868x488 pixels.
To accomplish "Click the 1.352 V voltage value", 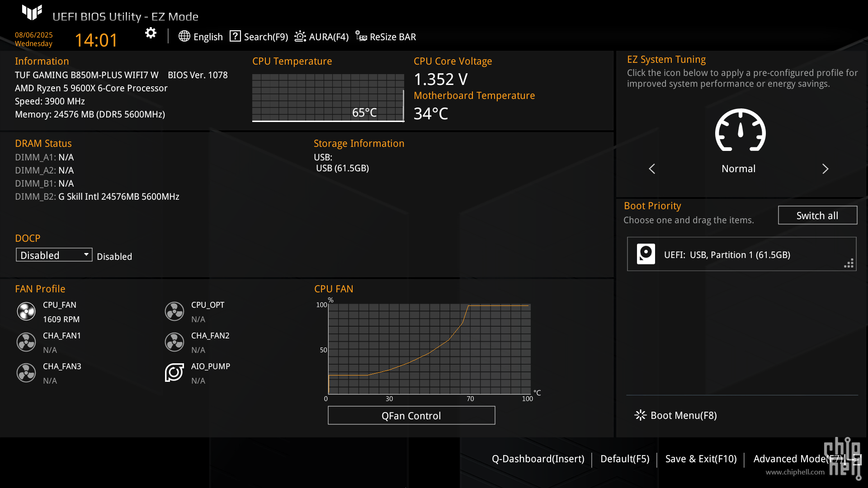I will coord(441,80).
